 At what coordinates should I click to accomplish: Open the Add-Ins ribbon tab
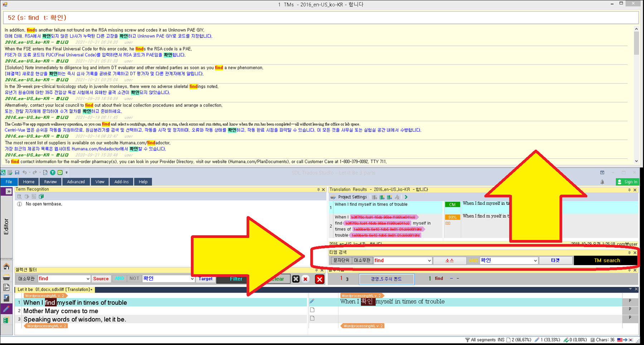pos(122,182)
